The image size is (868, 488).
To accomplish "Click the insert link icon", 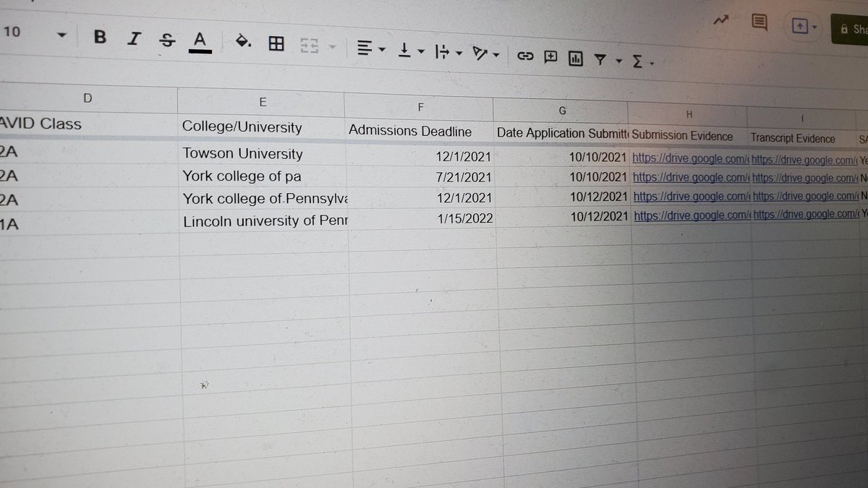I will (524, 56).
